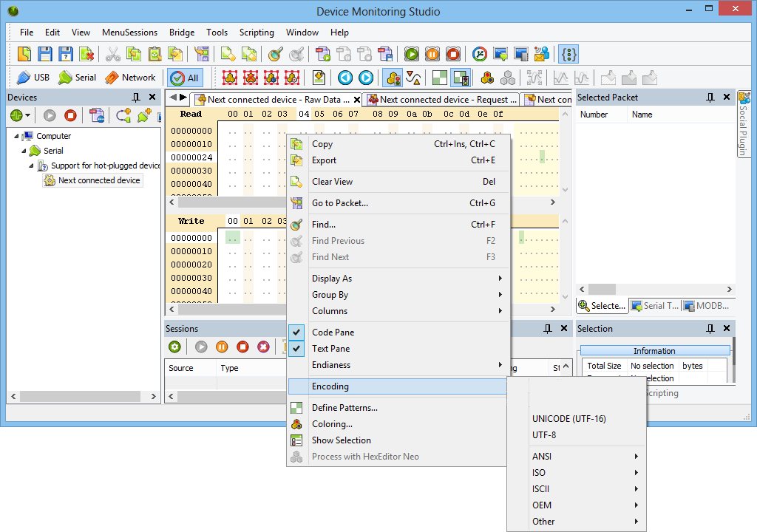Screen dimensions: 757x532
Task: Select the Network device filter
Action: (130, 78)
